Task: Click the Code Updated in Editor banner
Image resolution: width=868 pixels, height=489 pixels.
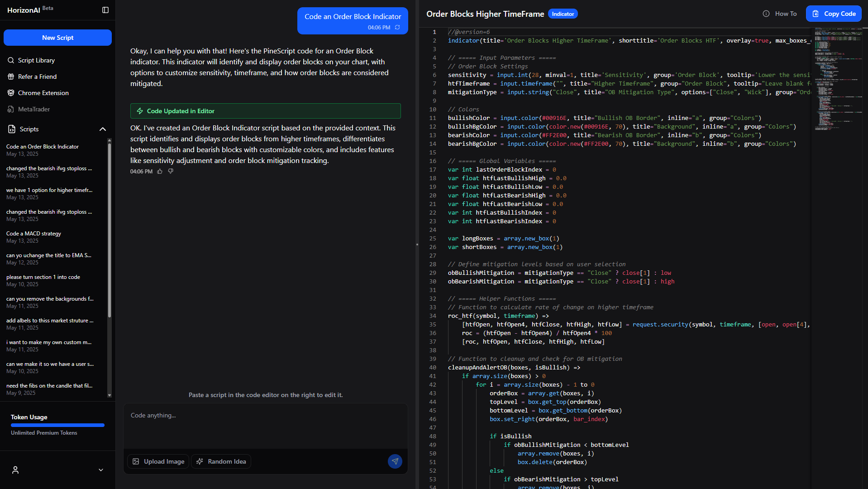Action: pos(266,111)
